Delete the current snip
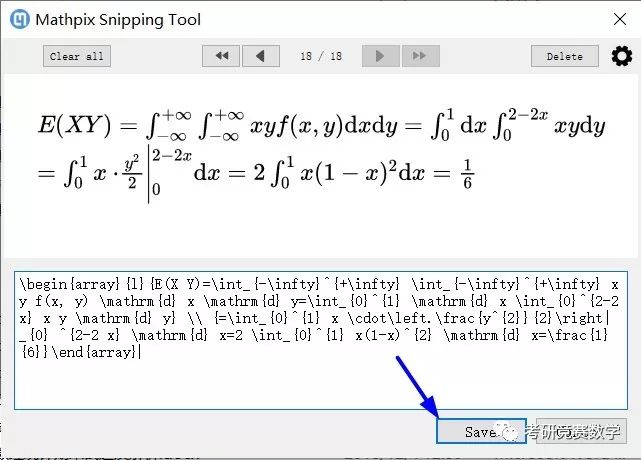 [x=564, y=56]
